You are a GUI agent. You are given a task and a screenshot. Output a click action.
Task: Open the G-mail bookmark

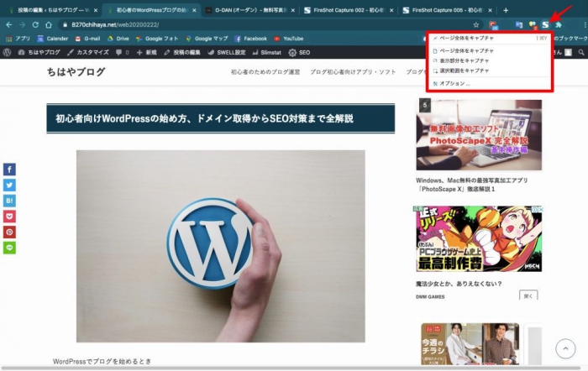[87, 39]
